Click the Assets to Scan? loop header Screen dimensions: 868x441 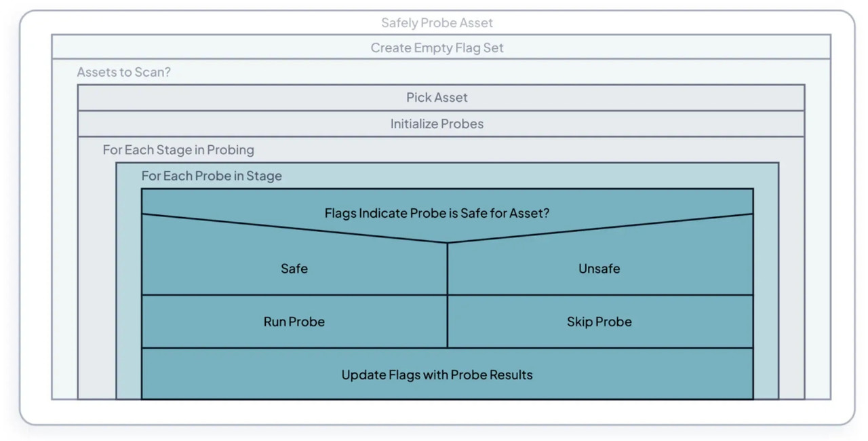point(124,72)
